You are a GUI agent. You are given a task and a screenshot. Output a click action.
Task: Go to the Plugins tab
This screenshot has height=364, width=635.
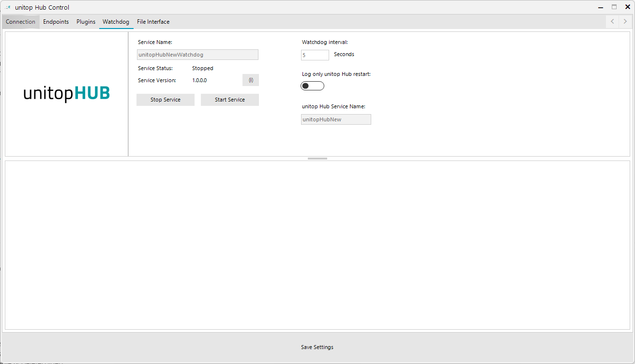pyautogui.click(x=86, y=22)
